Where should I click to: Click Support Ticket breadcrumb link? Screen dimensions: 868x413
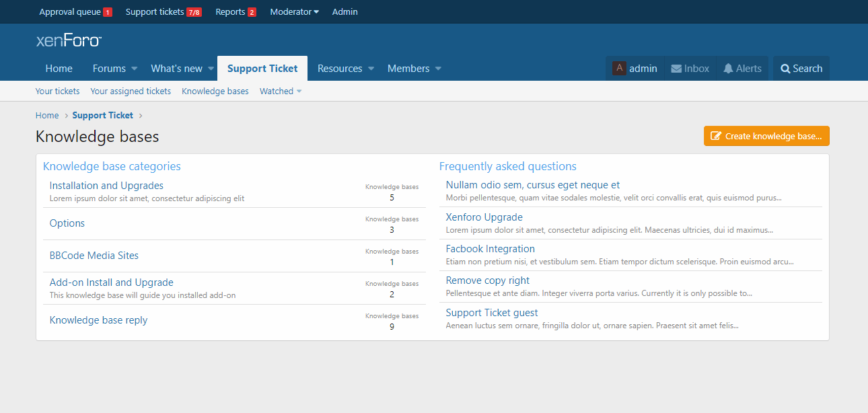103,116
